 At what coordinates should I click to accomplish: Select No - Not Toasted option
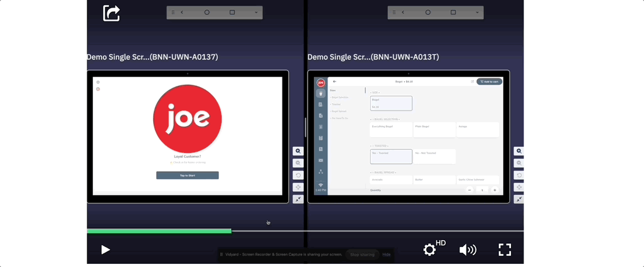434,157
